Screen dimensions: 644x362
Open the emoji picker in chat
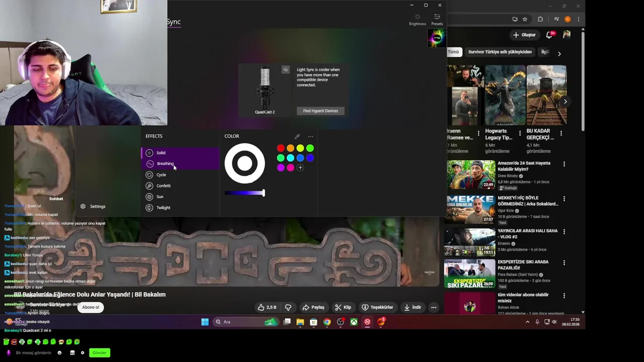(x=59, y=353)
